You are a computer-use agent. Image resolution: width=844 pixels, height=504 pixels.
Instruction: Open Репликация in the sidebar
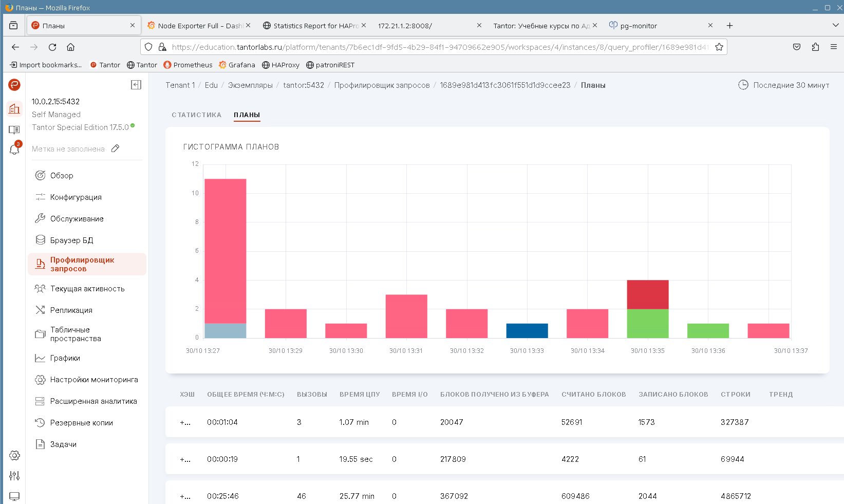coord(71,310)
